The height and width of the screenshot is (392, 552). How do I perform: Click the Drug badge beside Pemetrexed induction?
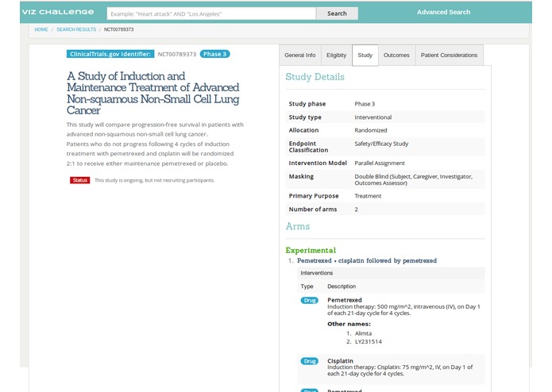click(310, 300)
